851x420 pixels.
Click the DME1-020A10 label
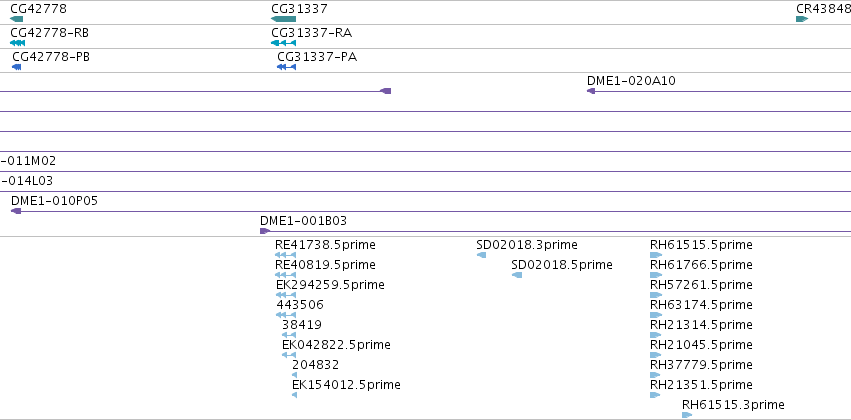point(631,81)
